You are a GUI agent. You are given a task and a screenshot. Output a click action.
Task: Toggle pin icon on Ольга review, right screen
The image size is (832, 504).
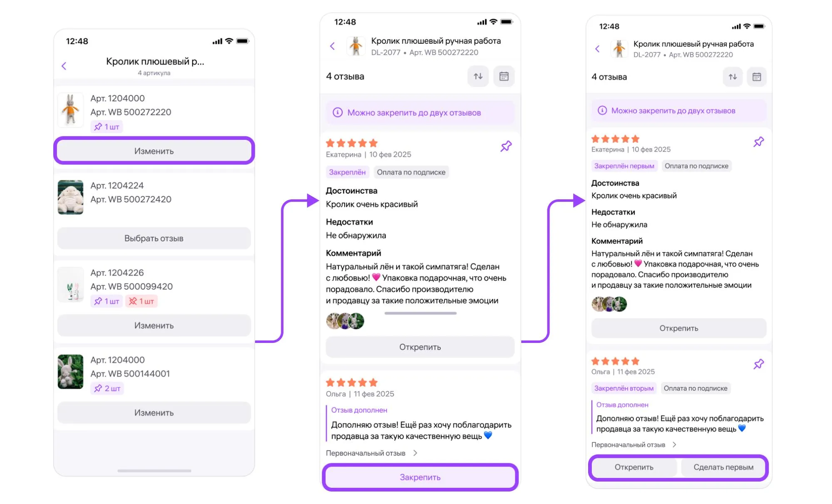(759, 364)
